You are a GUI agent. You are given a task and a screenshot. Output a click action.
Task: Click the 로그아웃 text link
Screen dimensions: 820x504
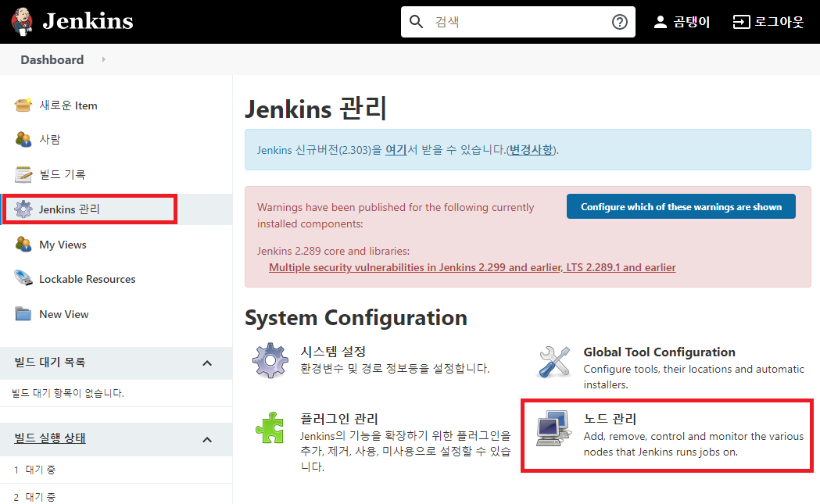coord(779,22)
